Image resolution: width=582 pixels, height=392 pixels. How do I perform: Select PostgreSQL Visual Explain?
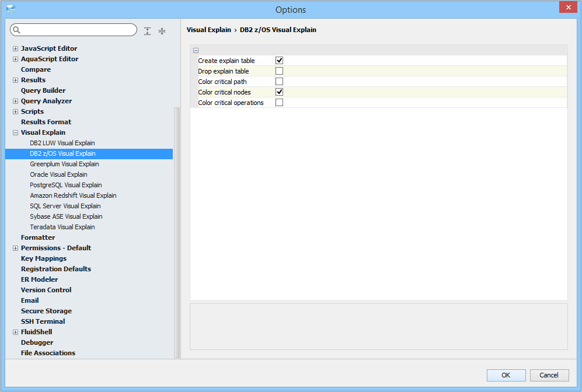tap(66, 185)
